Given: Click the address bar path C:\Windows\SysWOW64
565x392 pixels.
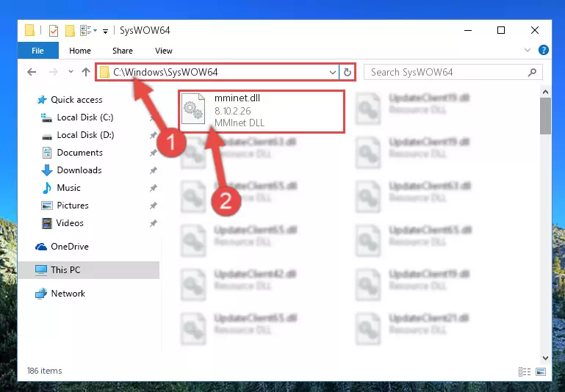Looking at the screenshot, I should pyautogui.click(x=165, y=72).
